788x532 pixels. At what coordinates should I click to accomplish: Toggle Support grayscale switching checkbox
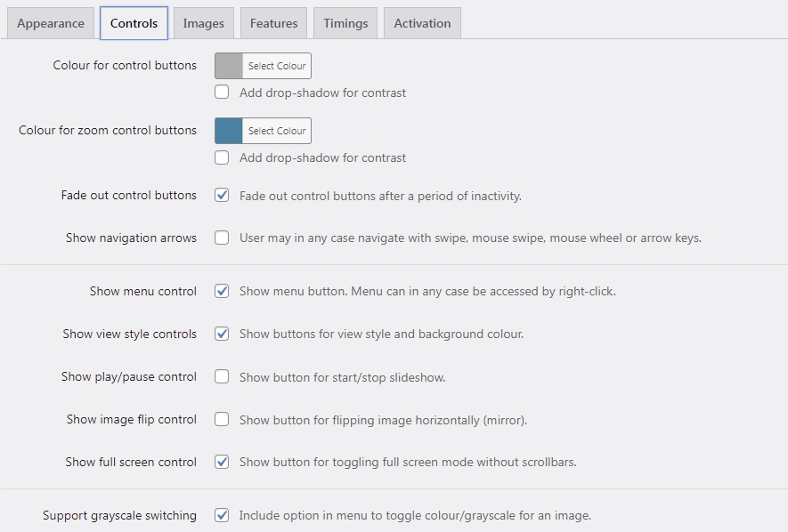pyautogui.click(x=222, y=515)
